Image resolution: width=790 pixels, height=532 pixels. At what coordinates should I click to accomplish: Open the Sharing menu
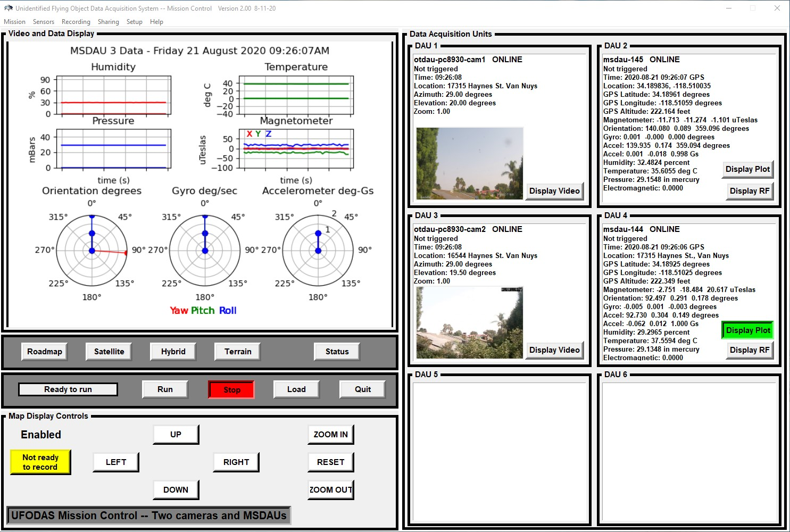coord(109,22)
